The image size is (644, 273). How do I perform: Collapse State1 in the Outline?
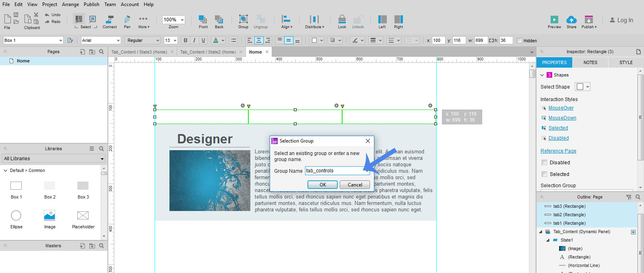[x=548, y=240]
